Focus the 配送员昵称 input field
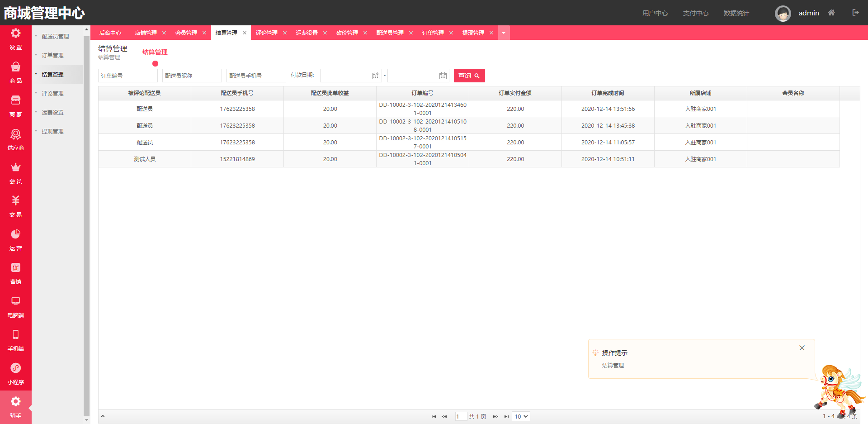 (192, 76)
